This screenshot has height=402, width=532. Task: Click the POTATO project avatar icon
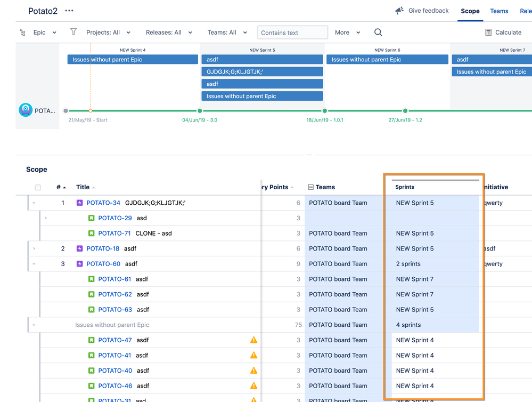[x=26, y=110]
